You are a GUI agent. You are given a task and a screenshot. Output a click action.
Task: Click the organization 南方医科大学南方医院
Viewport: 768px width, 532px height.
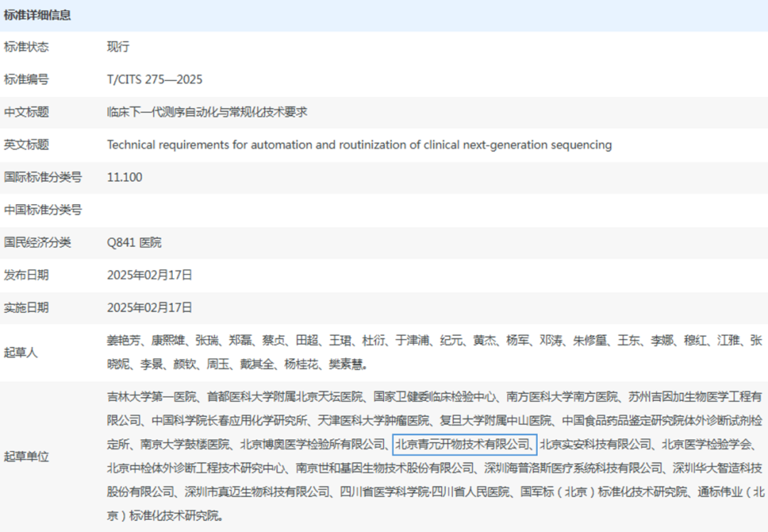[x=562, y=397]
